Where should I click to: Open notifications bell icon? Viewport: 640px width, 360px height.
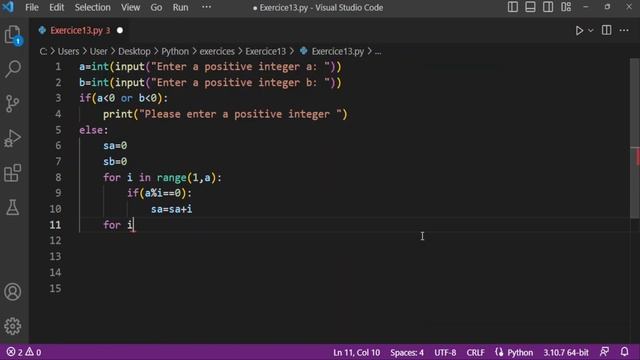tap(624, 352)
